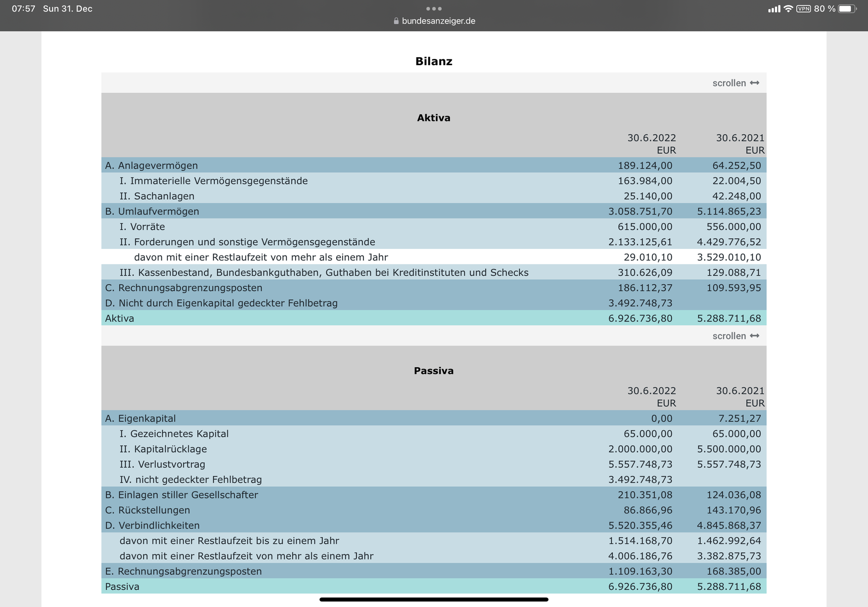
Task: Click the battery icon in status bar
Action: tap(847, 9)
